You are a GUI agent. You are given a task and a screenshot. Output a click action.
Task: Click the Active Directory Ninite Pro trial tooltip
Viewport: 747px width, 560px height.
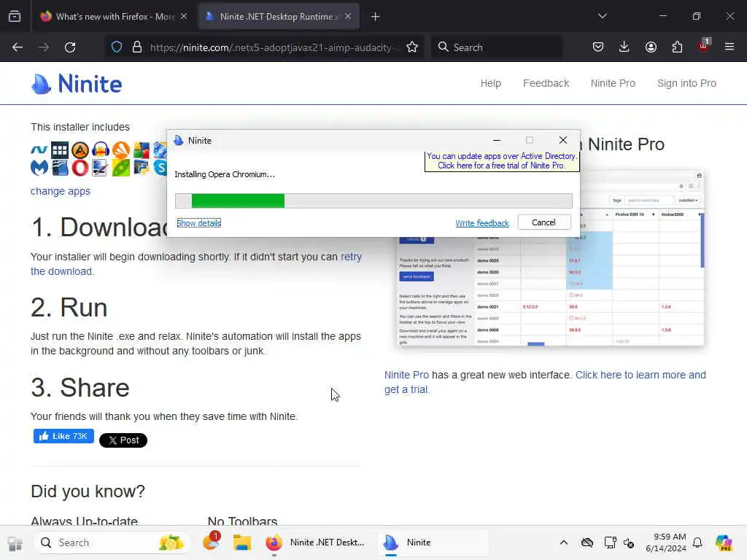point(502,161)
